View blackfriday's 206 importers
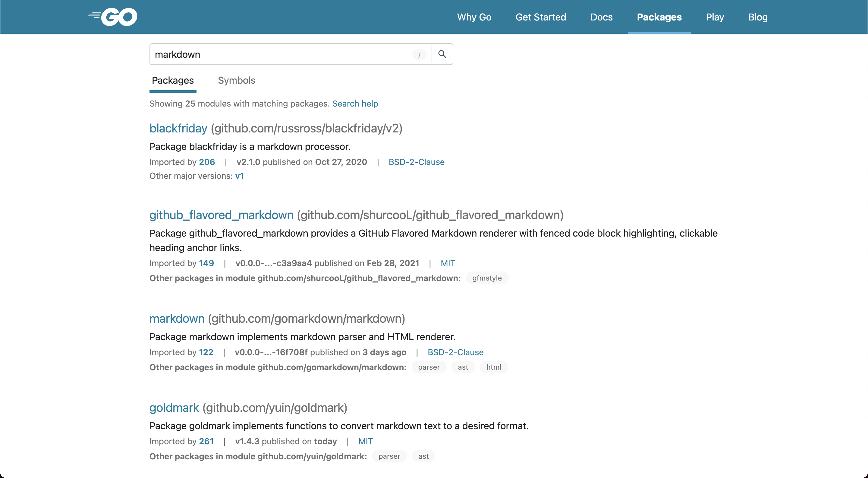868x478 pixels. click(206, 162)
